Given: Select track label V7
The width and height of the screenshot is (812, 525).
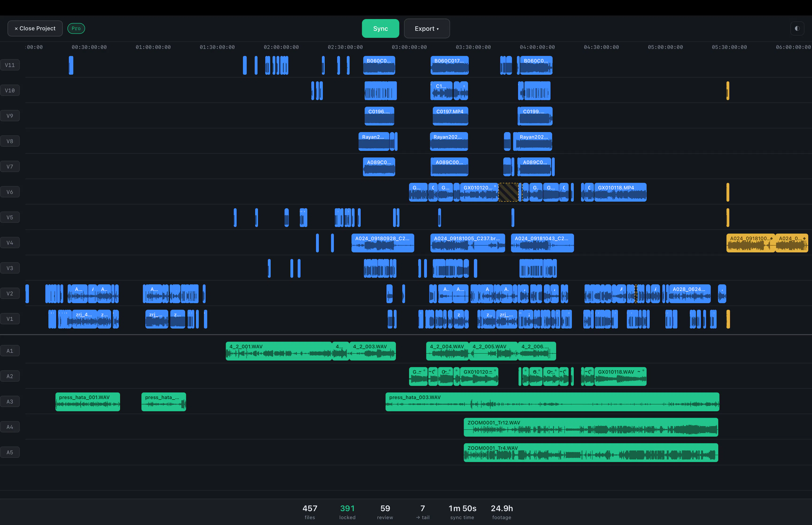Looking at the screenshot, I should click(x=10, y=167).
